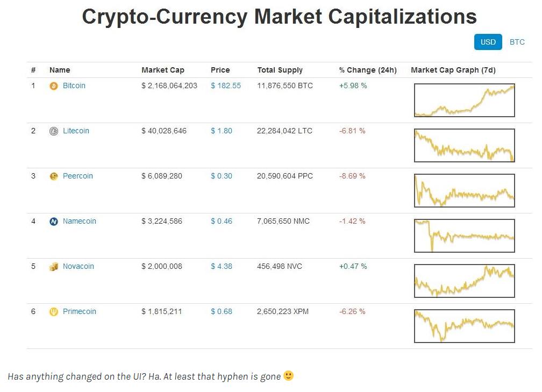Click the Total Supply column header

pyautogui.click(x=280, y=70)
